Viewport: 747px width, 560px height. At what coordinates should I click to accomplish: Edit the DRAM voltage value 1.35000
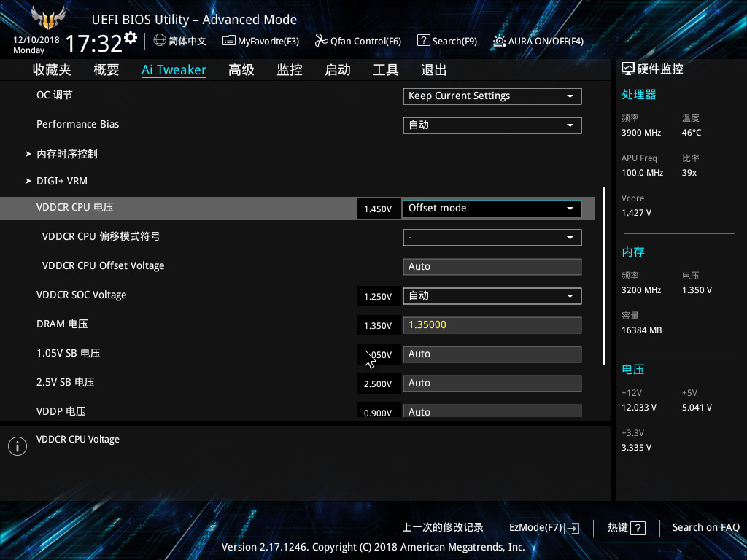point(492,324)
